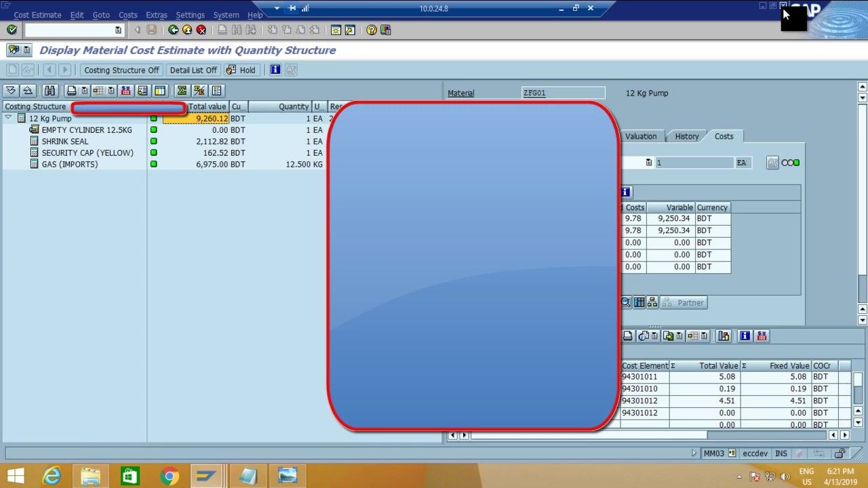
Task: Open the command field history dropdown
Action: click(x=118, y=30)
